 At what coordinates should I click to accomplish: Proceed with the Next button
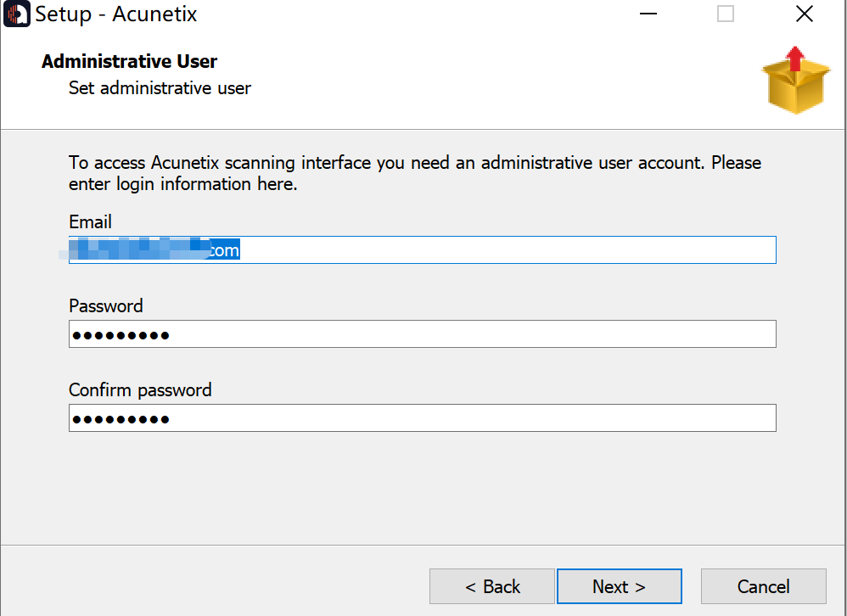pos(619,586)
